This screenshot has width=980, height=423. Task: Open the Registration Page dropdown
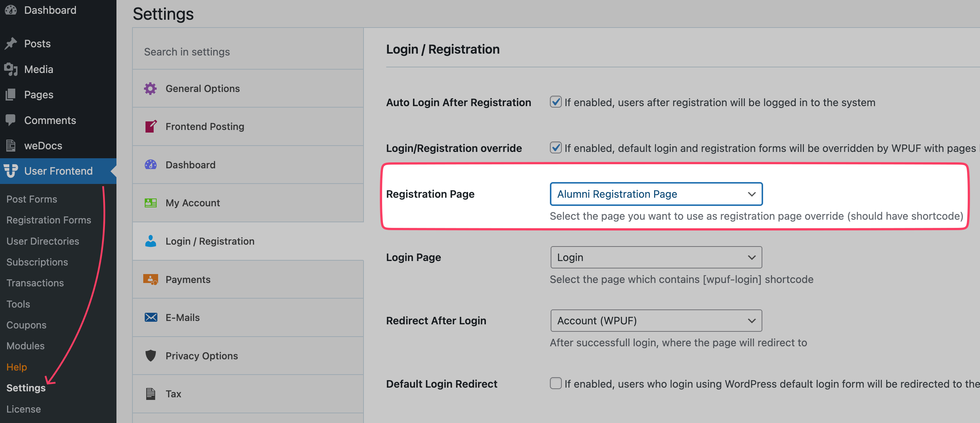click(x=656, y=194)
